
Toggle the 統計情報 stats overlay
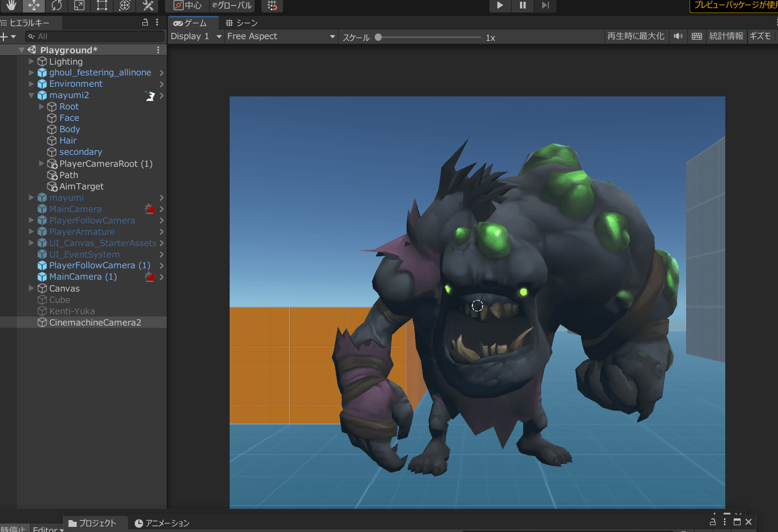pyautogui.click(x=726, y=36)
